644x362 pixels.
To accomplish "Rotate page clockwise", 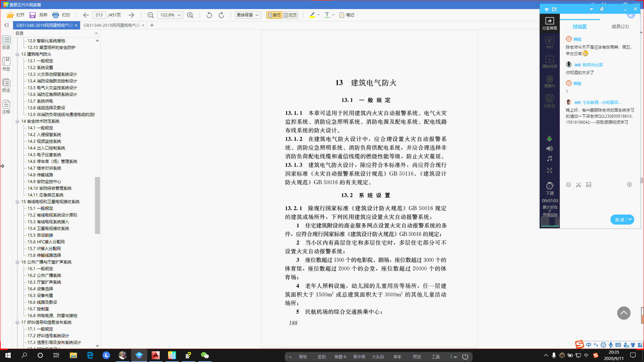I will pos(221,15).
